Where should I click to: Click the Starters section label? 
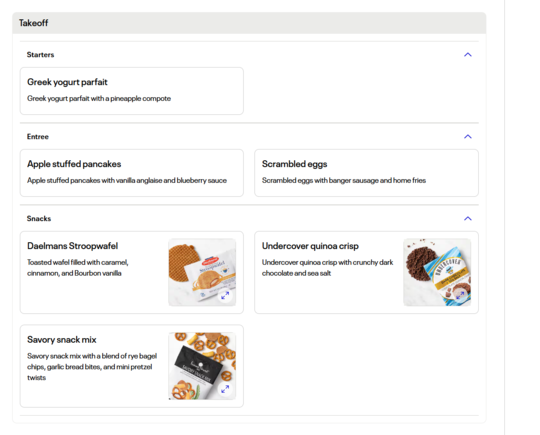tap(40, 55)
